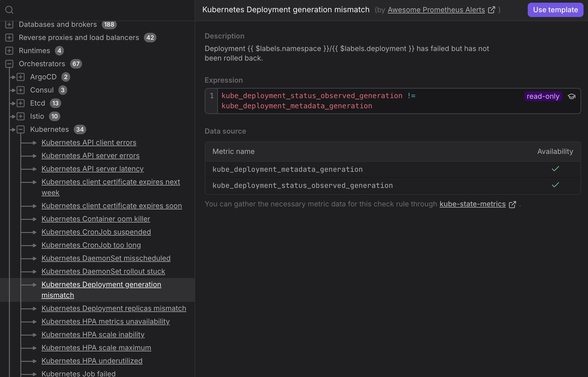Click the search magnifier icon
The image size is (588, 377).
click(9, 10)
